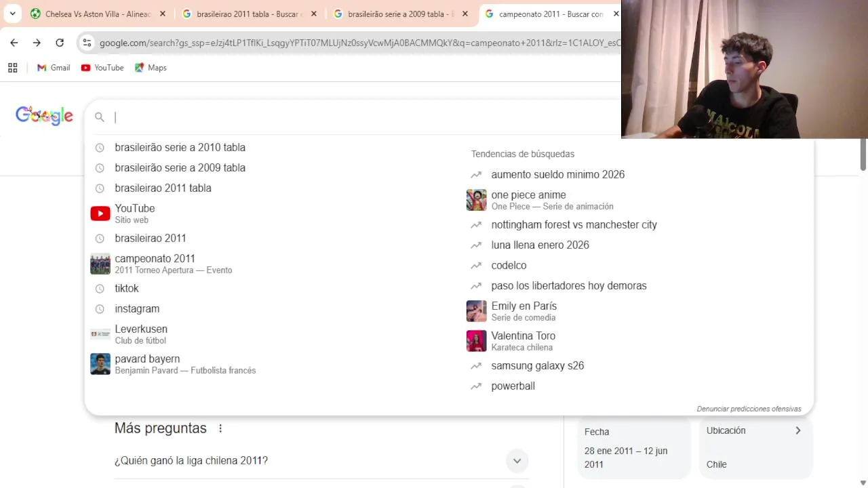This screenshot has width=868, height=488.
Task: Click clock icon beside brasileirão 2010 tabla
Action: pos(100,148)
